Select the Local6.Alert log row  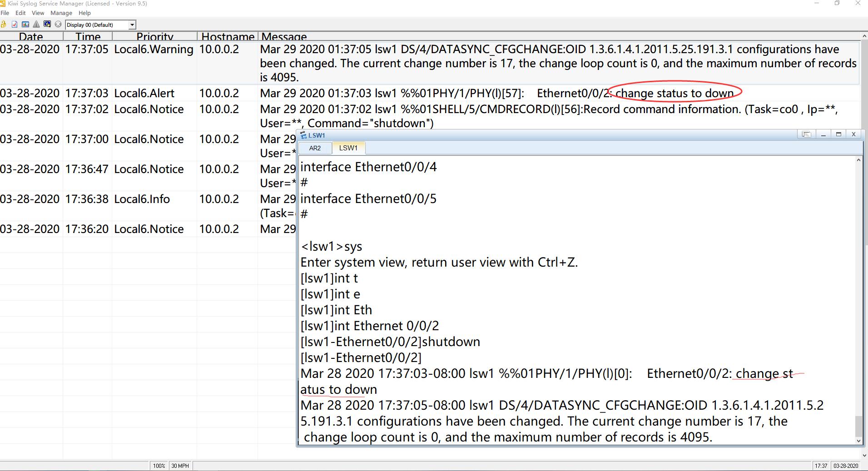144,93
